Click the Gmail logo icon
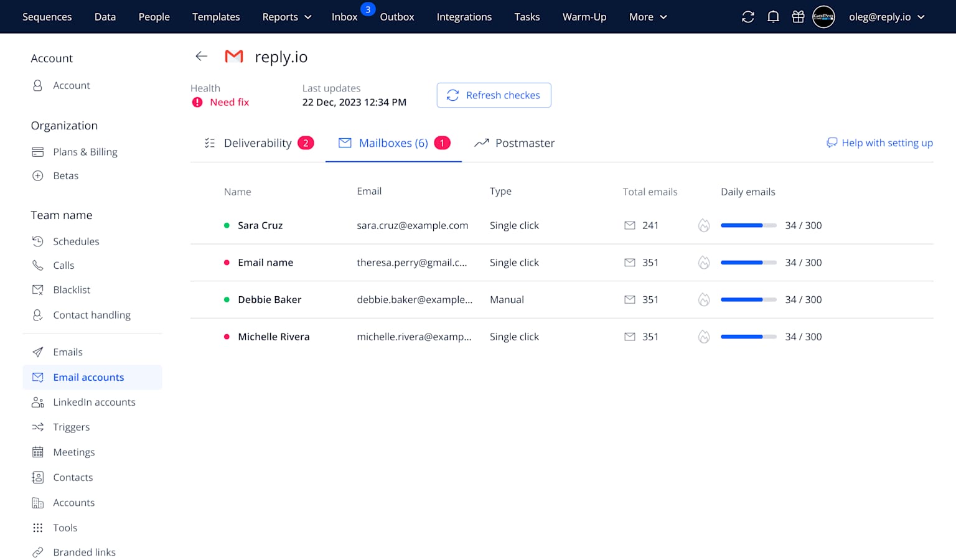 234,56
